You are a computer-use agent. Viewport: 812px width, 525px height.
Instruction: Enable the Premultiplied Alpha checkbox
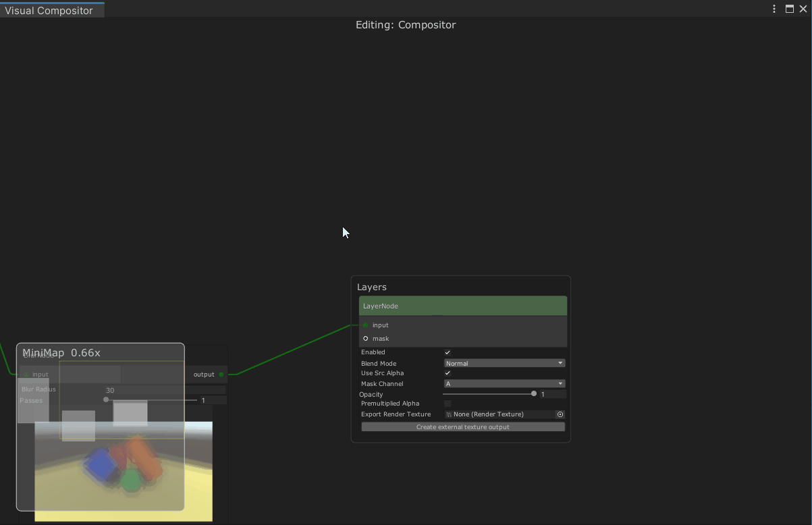click(x=448, y=403)
